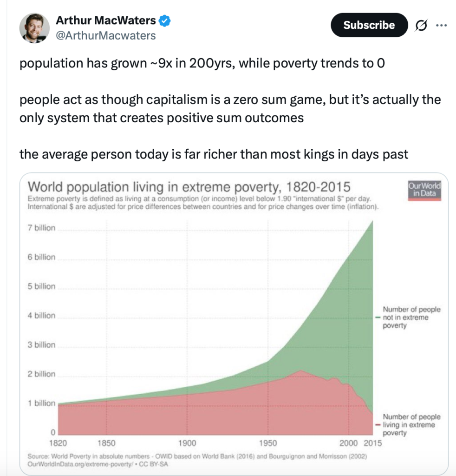Click the green legend dash marker
The image size is (456, 476).
click(x=378, y=317)
